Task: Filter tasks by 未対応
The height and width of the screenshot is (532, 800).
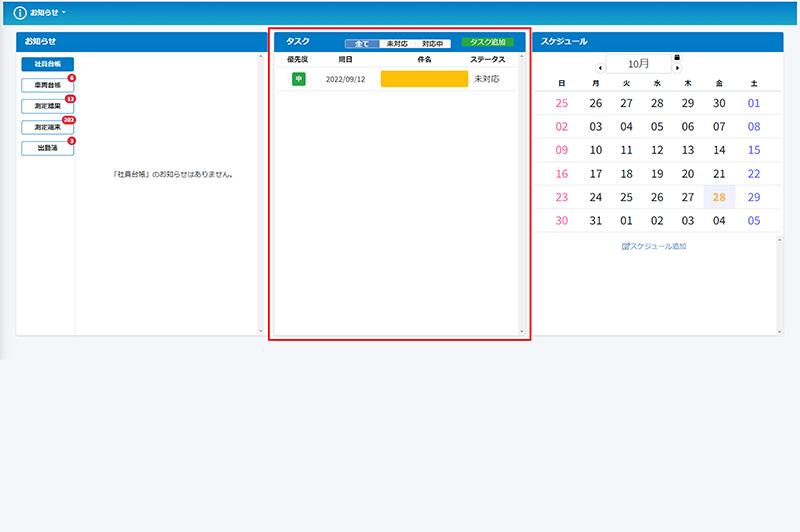Action: click(x=397, y=44)
